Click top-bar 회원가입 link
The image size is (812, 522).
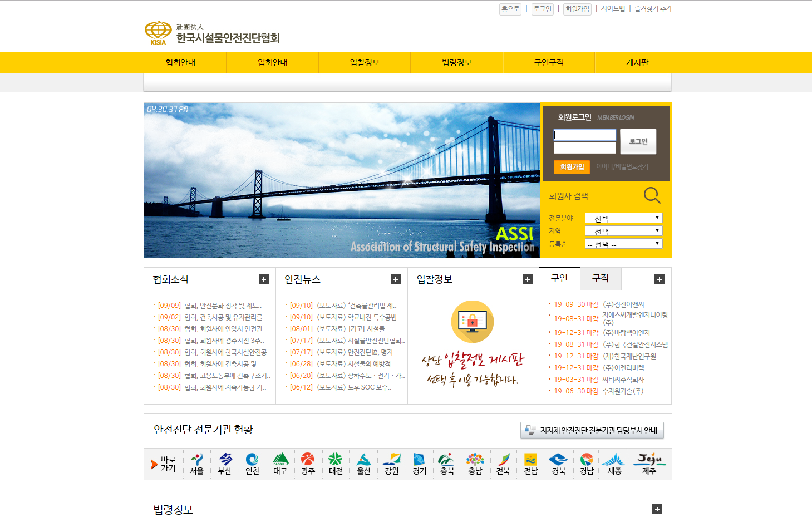[577, 9]
